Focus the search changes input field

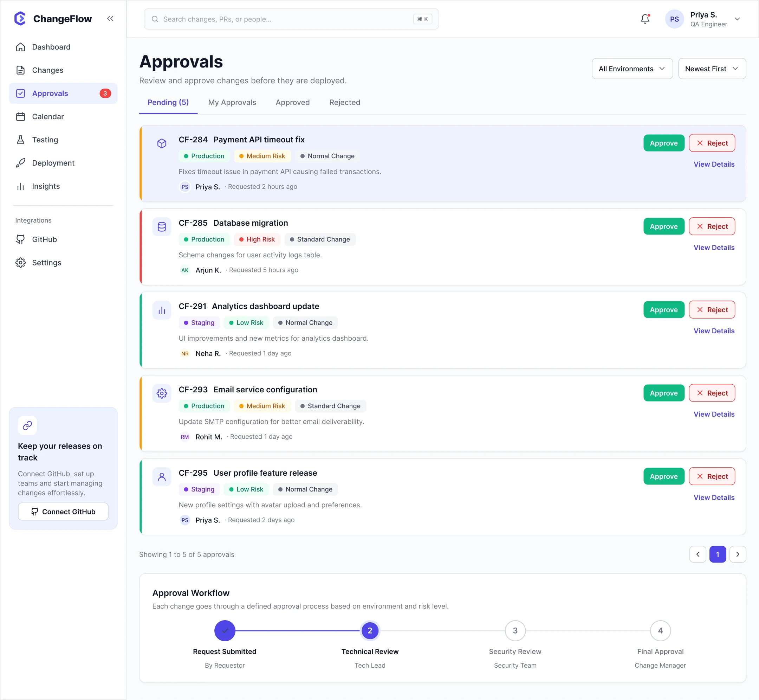(x=291, y=19)
